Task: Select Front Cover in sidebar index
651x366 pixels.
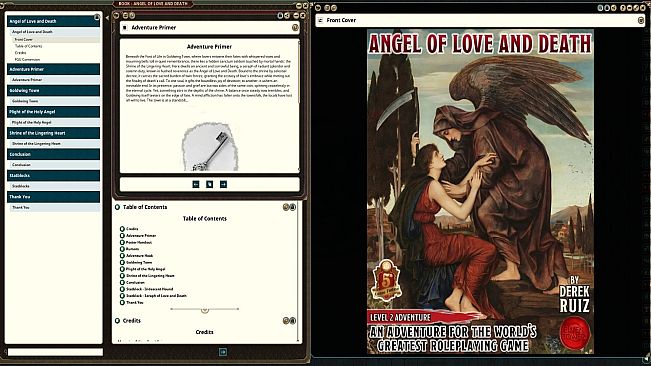Action: 55,39
